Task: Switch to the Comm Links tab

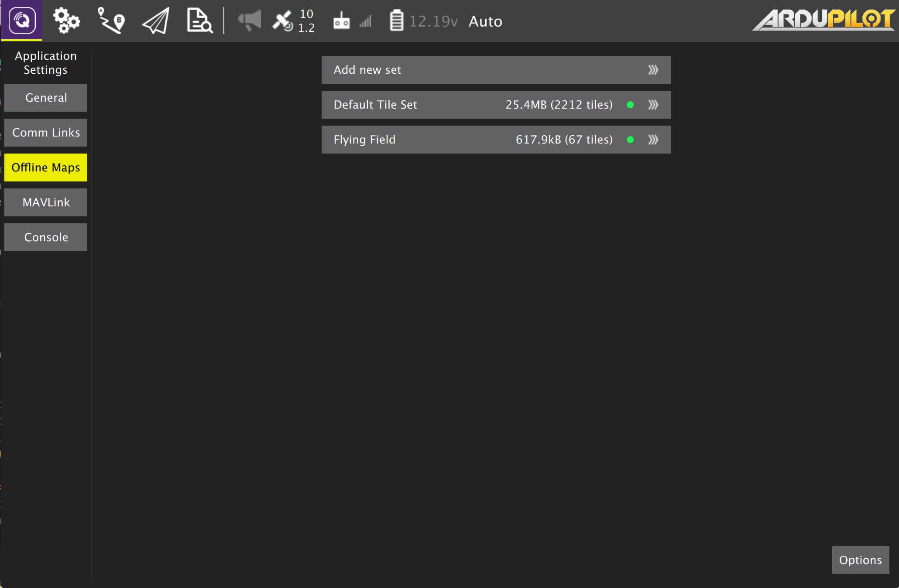Action: [46, 132]
